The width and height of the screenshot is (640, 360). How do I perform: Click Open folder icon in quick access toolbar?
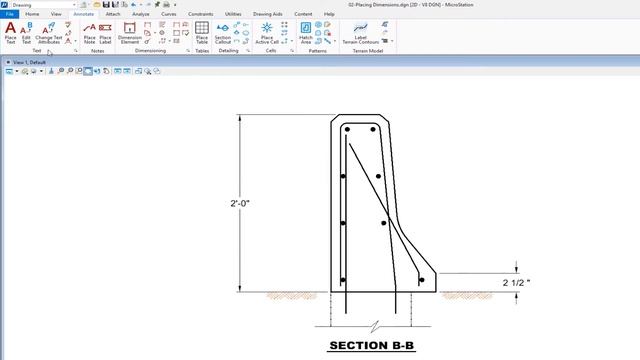[97, 5]
